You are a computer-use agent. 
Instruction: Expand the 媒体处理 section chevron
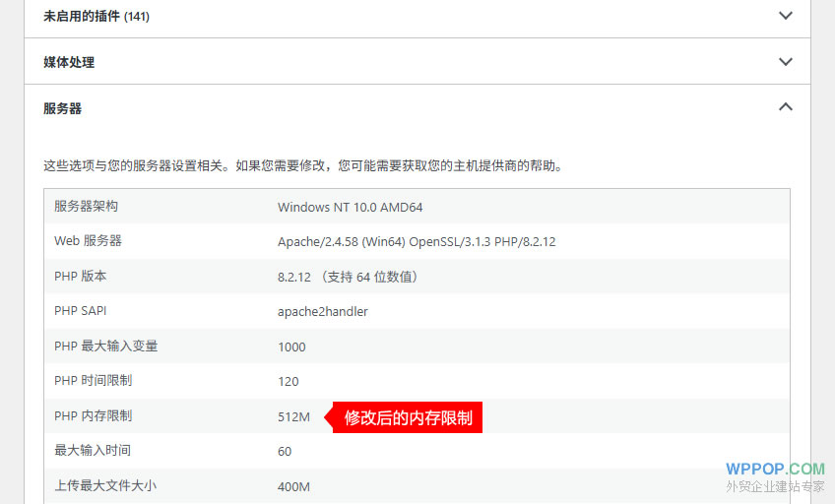785,62
